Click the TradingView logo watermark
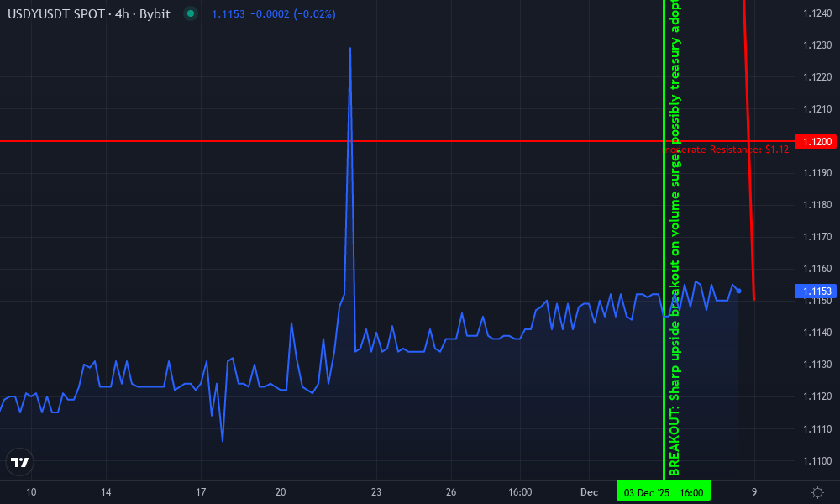Viewport: 840px width, 504px height. (x=20, y=461)
